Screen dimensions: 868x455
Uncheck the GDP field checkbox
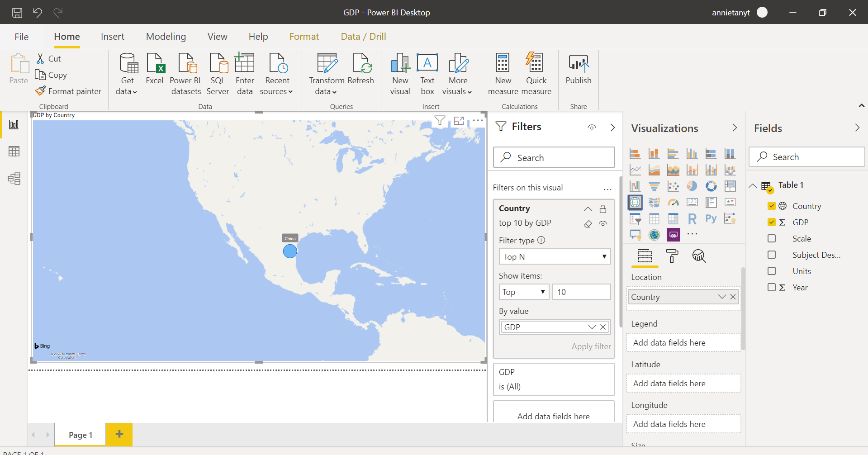[772, 222]
